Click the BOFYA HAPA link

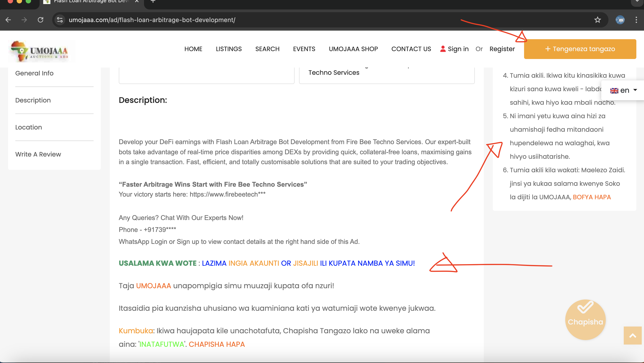(592, 197)
